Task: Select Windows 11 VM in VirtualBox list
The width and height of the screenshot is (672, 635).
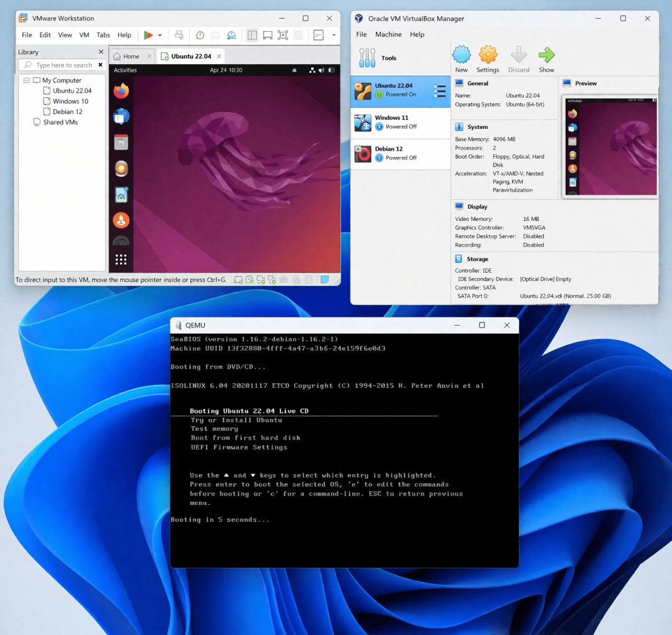Action: click(x=400, y=123)
